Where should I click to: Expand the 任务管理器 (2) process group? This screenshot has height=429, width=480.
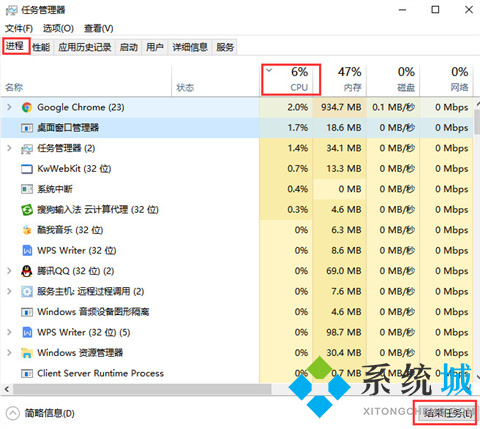9,148
